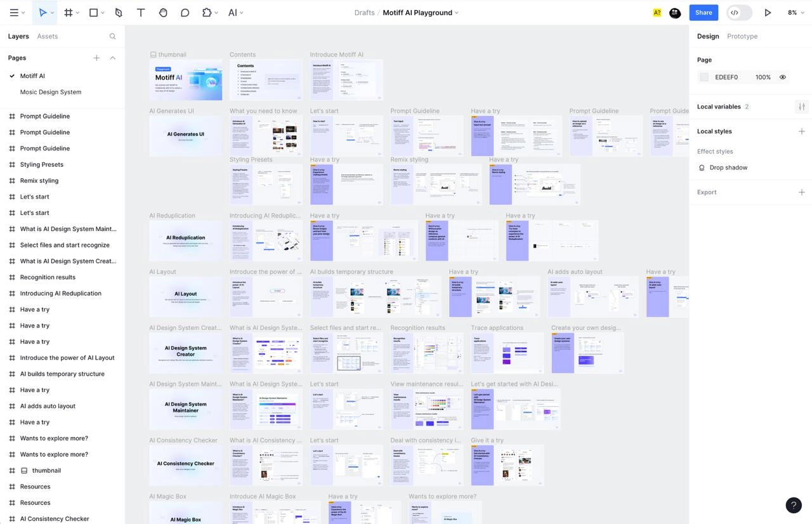Select 'Introducing AI Reduplication' layer
The height and width of the screenshot is (524, 812).
[x=62, y=294]
